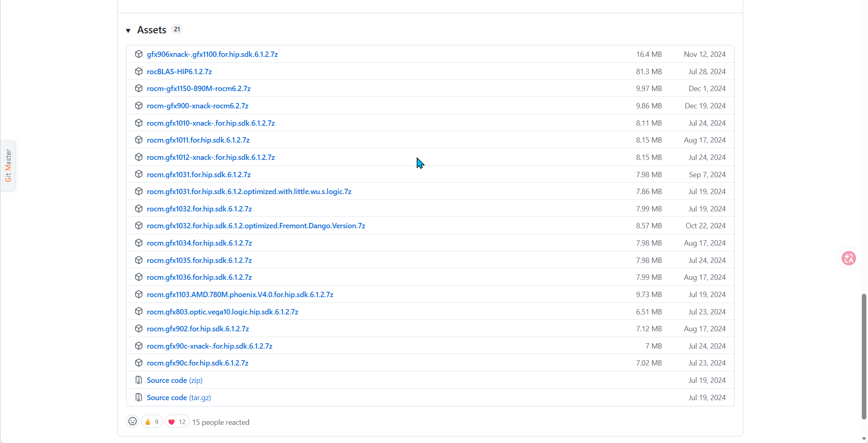Open the Git Master side tab
The image size is (868, 443).
click(x=8, y=166)
